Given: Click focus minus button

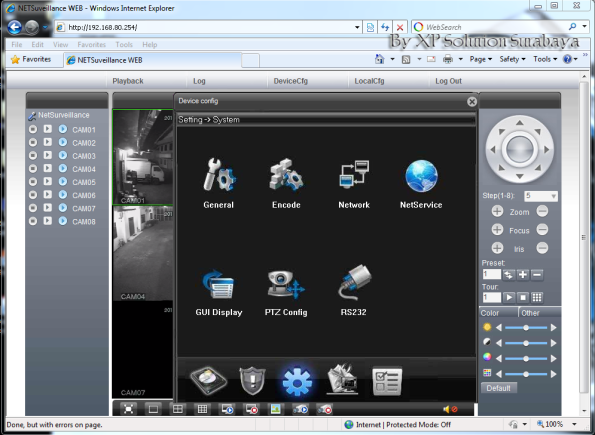Looking at the screenshot, I should tap(542, 229).
